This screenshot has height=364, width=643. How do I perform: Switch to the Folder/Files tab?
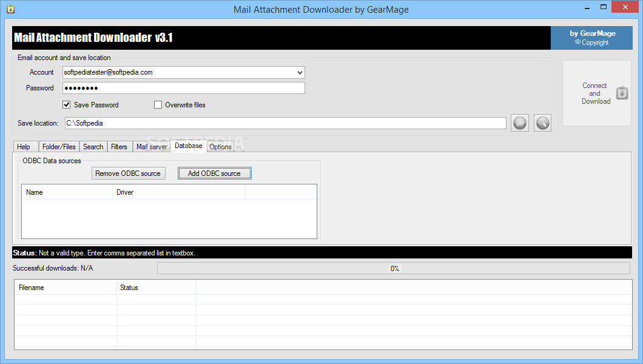click(59, 147)
